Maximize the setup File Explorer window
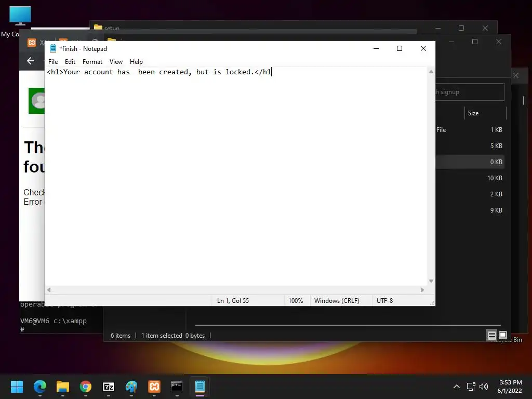532x399 pixels. [461, 28]
